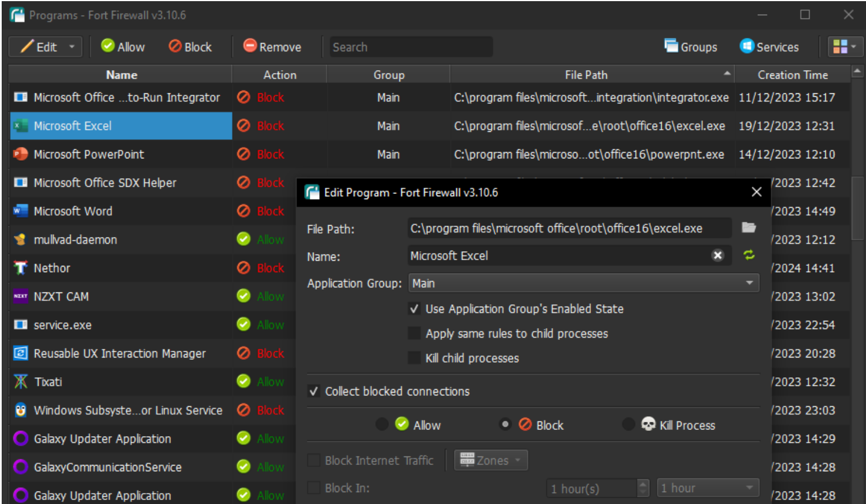Click the Tixati program icon

[x=21, y=382]
